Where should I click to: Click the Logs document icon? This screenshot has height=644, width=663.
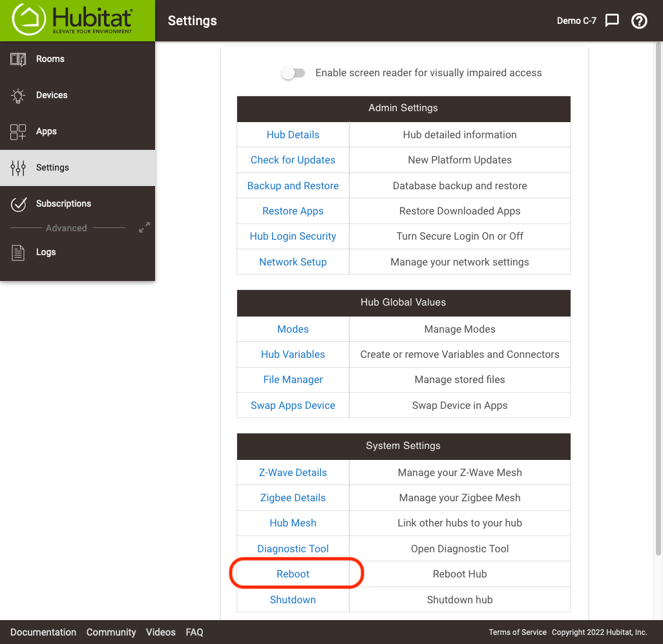click(17, 253)
